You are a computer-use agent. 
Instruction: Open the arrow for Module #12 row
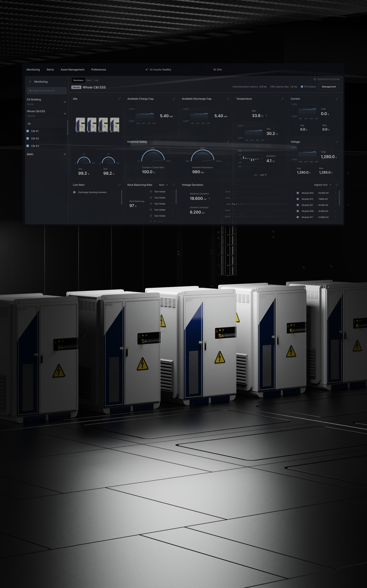coord(336,199)
